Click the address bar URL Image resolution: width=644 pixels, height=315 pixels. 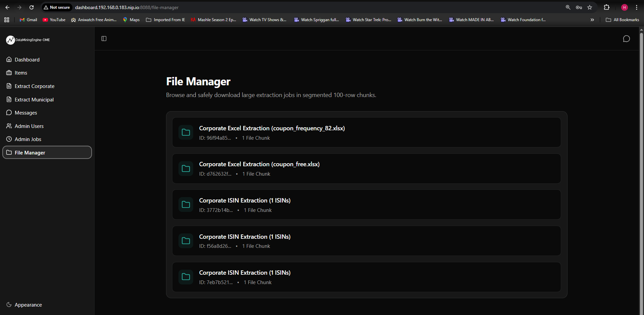point(127,7)
